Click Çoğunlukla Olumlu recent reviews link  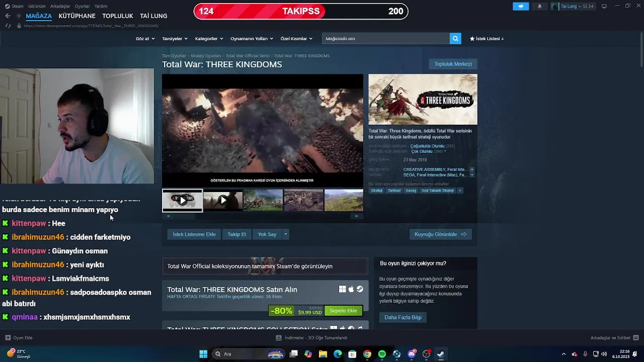427,146
